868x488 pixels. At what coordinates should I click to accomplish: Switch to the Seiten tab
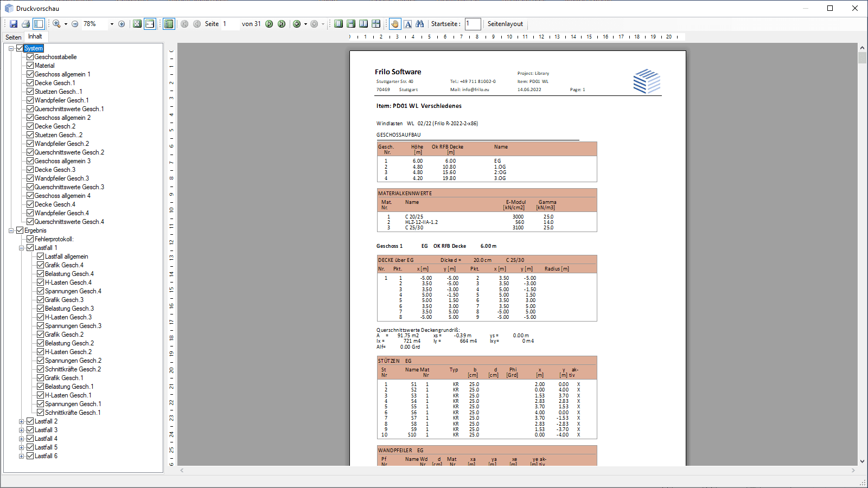coord(14,37)
